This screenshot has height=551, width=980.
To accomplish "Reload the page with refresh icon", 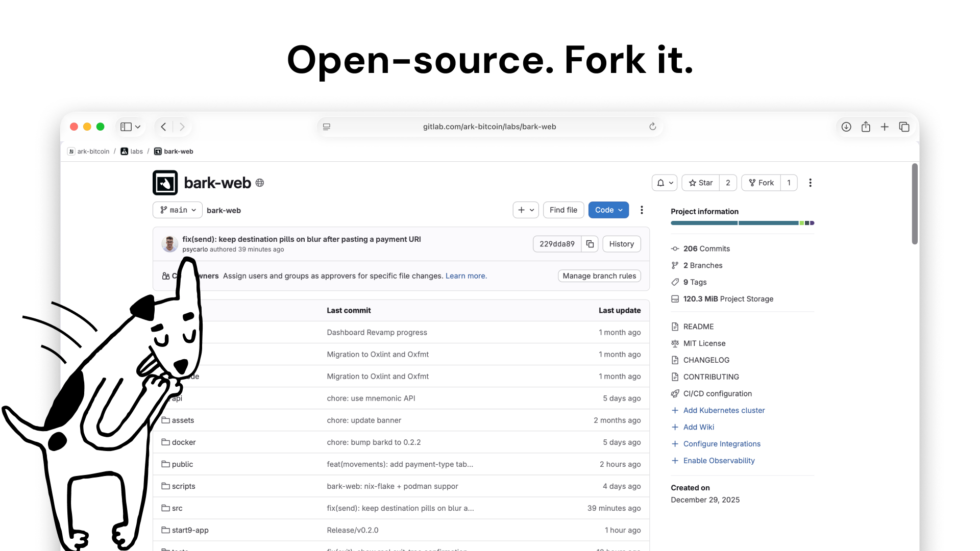I will [x=652, y=127].
